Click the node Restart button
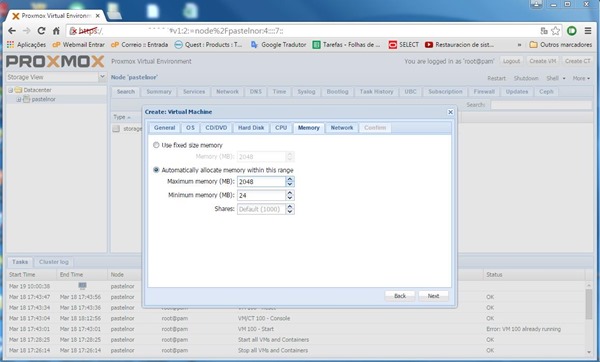600x362 pixels. pyautogui.click(x=496, y=78)
